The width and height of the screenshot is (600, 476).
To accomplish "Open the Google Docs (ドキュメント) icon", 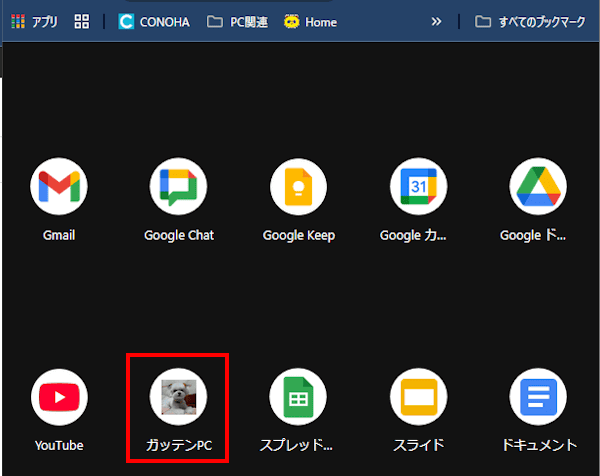I will (538, 397).
